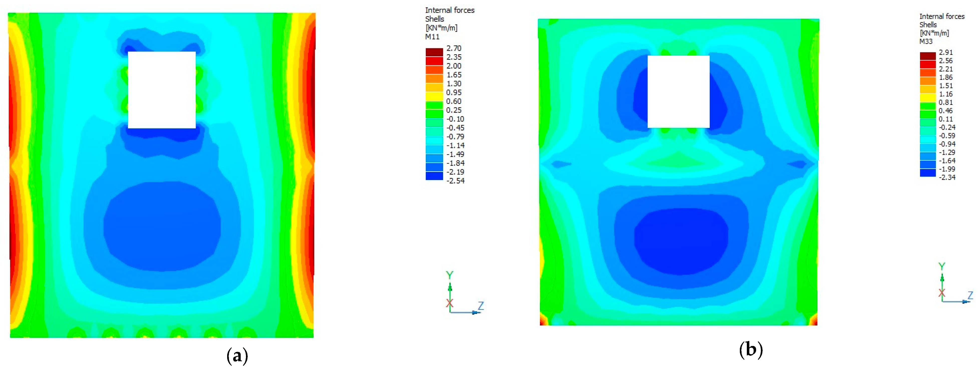Click the value -0.79 in the legend
The width and height of the screenshot is (980, 375).
(455, 136)
